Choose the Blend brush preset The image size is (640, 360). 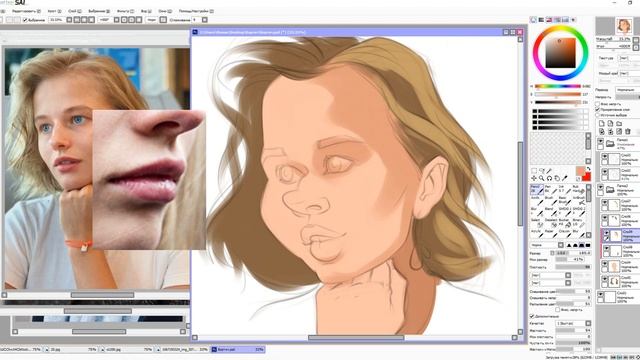[551, 212]
